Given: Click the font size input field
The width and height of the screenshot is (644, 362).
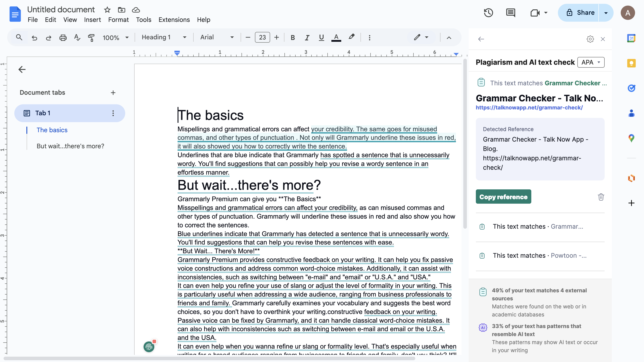Looking at the screenshot, I should [x=262, y=37].
